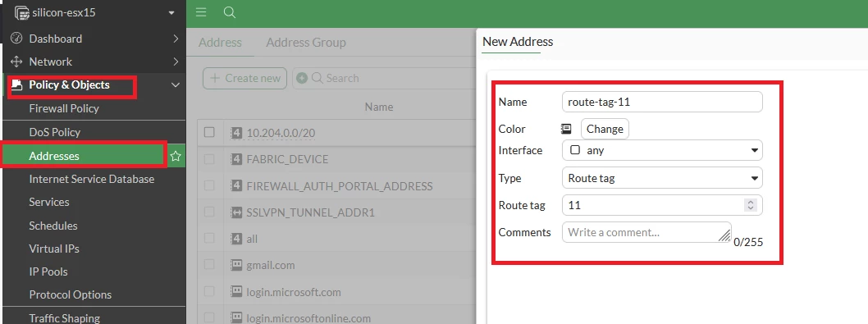Tick the checkbox for the all address
Image resolution: width=868 pixels, height=324 pixels.
tap(209, 238)
